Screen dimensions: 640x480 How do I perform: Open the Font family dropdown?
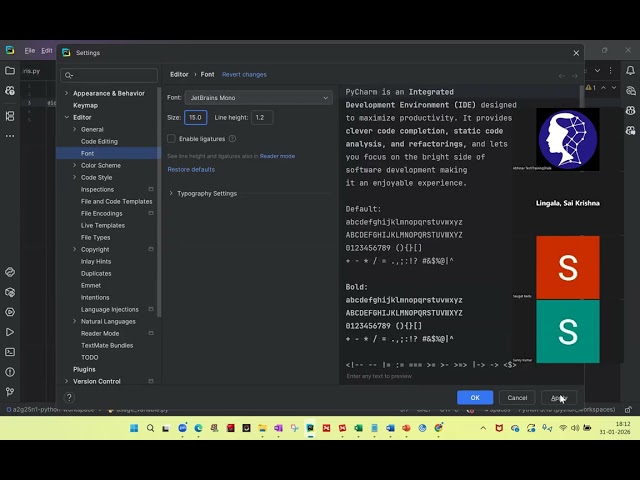click(x=258, y=98)
